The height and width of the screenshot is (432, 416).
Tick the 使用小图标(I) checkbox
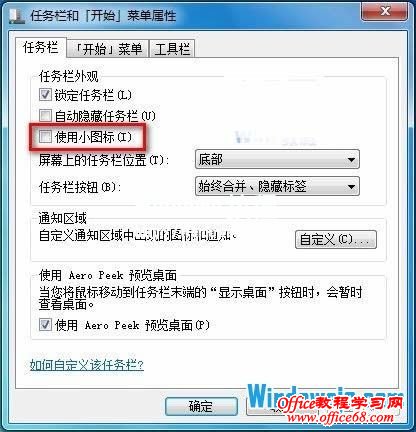click(x=45, y=136)
